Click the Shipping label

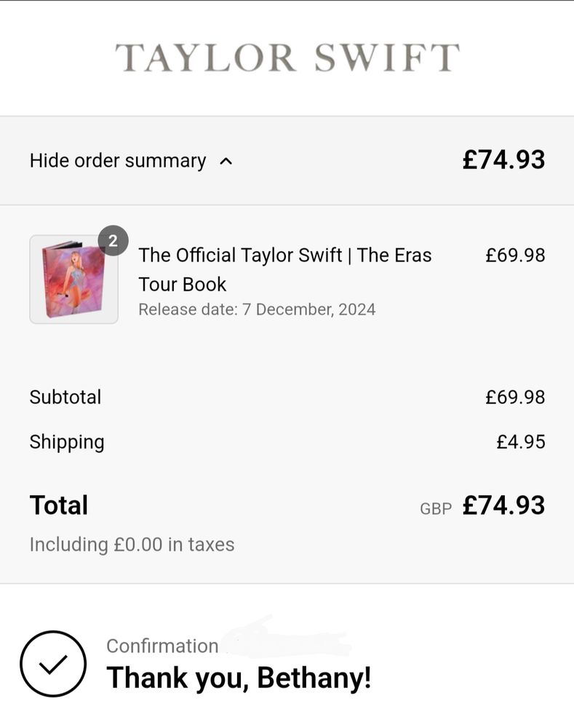point(67,442)
